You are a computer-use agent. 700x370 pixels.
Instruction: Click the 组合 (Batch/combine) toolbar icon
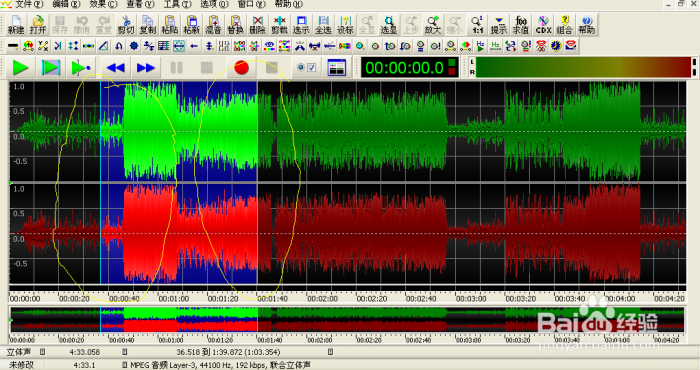[564, 25]
